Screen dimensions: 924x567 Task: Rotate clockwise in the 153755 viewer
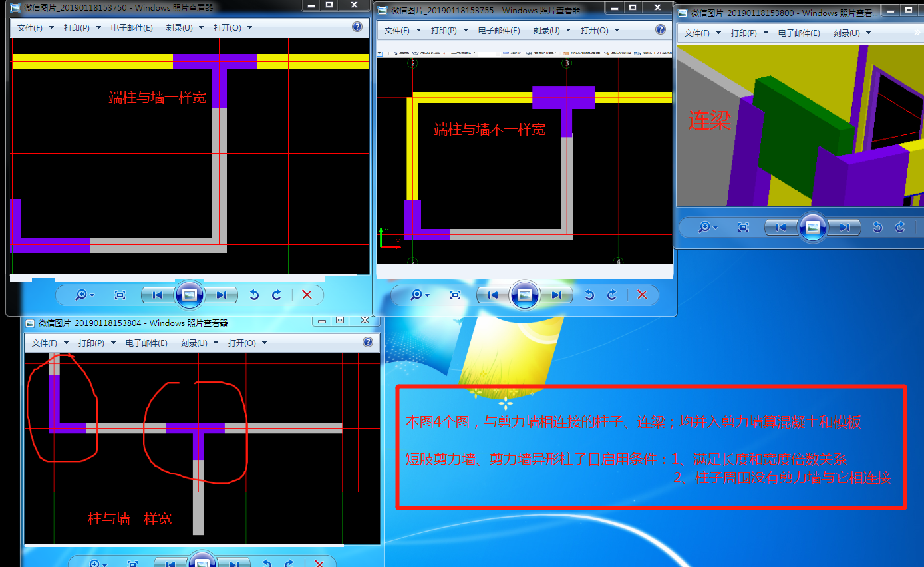click(x=612, y=295)
